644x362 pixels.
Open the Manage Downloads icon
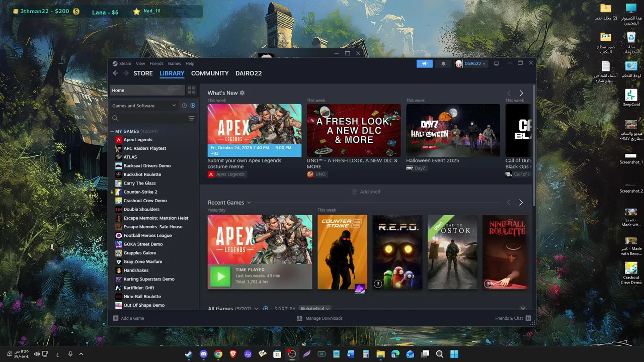coord(300,318)
